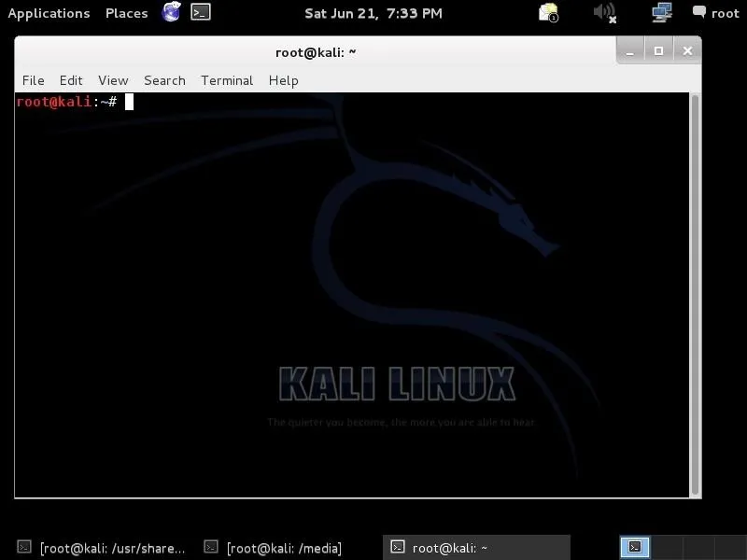Open the Edit menu in terminal
Screen dimensions: 747x560
coord(71,80)
